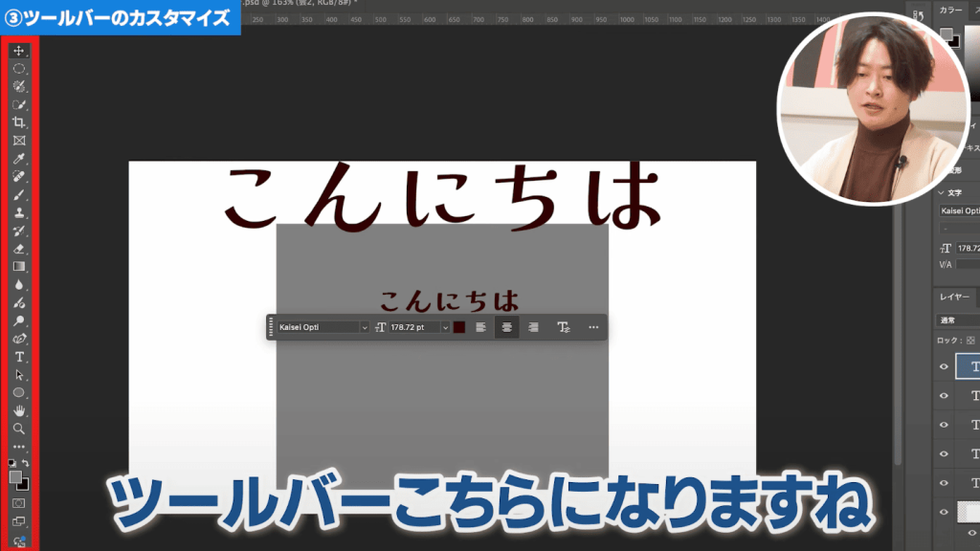Change the screen mode
This screenshot has height=551, width=980.
point(19,521)
